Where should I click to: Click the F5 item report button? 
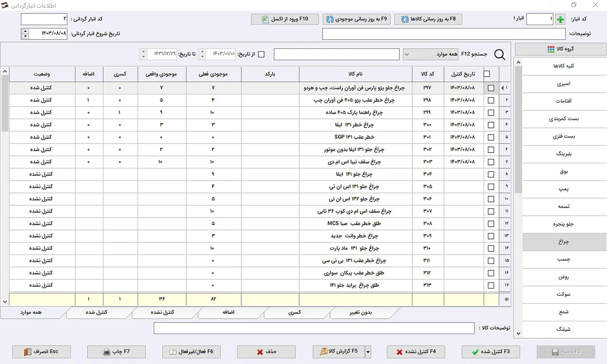click(339, 352)
